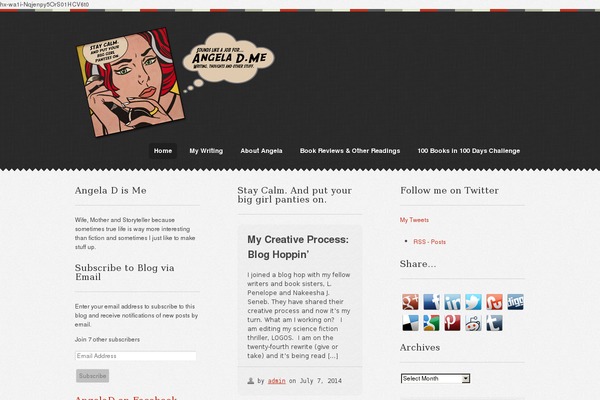This screenshot has width=600, height=400.
Task: Share on Reddit alien icon
Action: (473, 323)
